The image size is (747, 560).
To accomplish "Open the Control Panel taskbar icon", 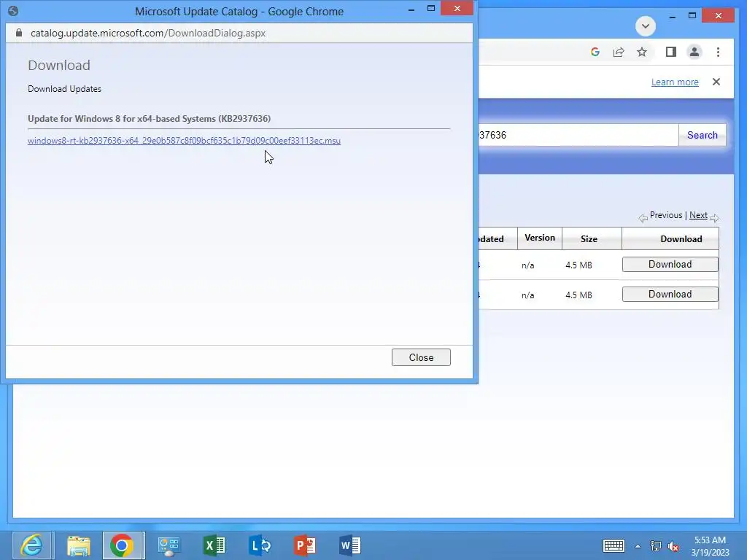I will (x=169, y=545).
